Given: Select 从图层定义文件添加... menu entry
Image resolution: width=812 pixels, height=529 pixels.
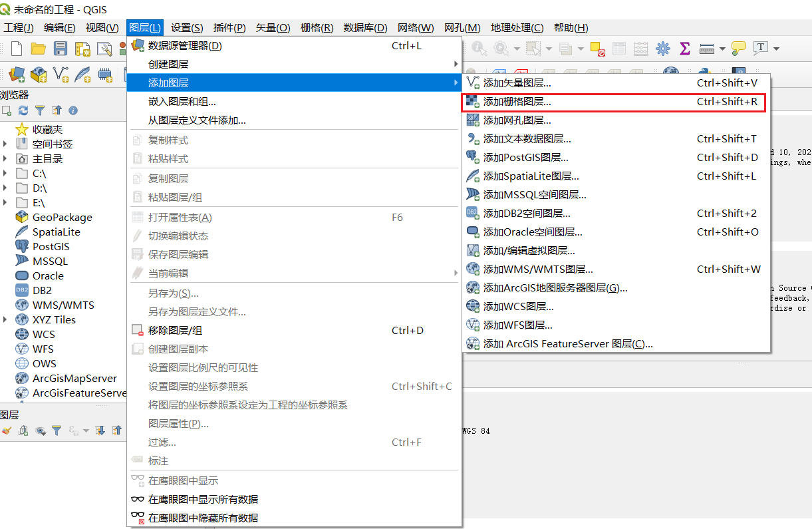Looking at the screenshot, I should pyautogui.click(x=294, y=120).
